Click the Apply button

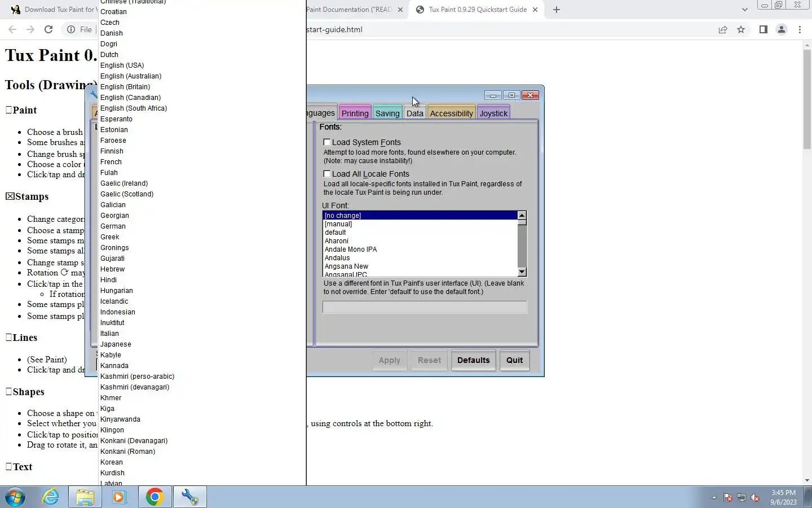click(x=389, y=360)
